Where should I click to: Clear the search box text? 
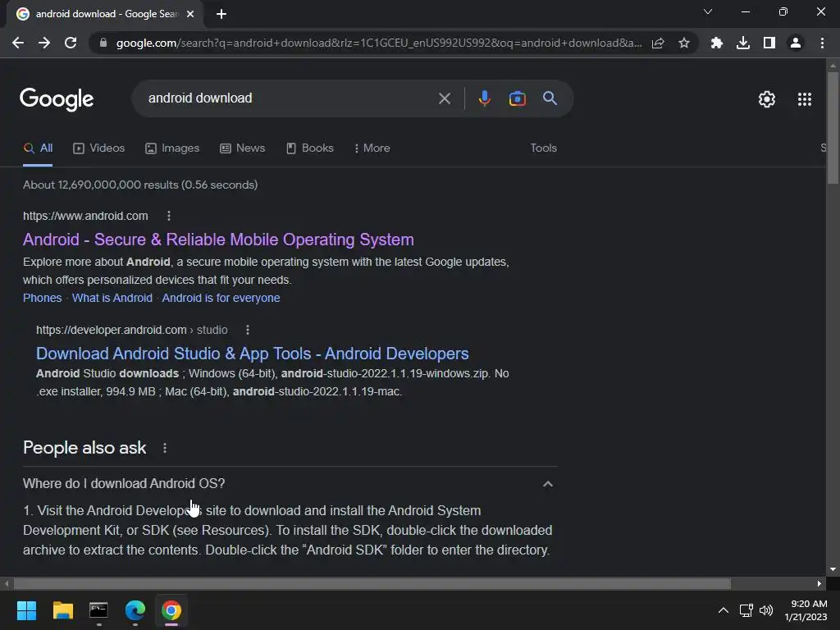coord(444,98)
